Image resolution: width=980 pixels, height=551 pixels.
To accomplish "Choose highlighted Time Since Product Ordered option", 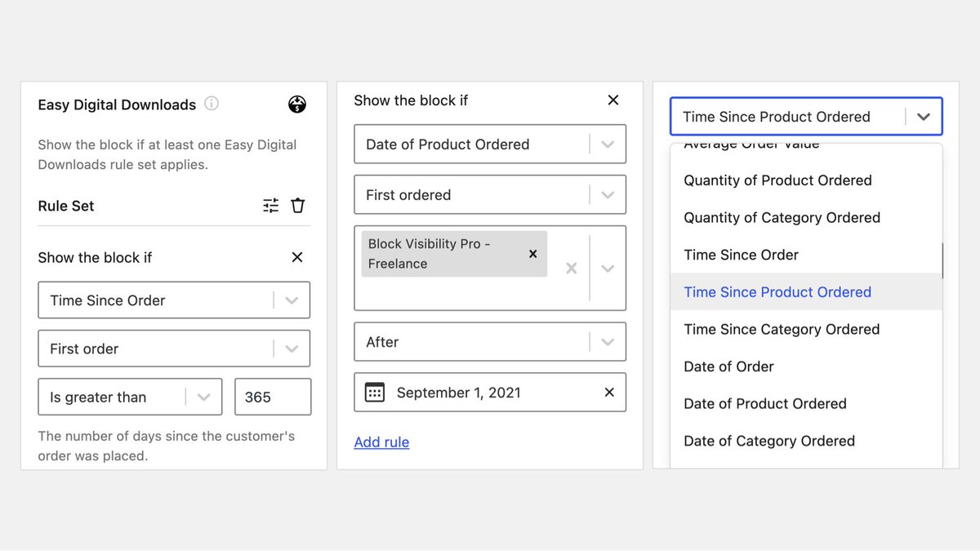I will (806, 292).
